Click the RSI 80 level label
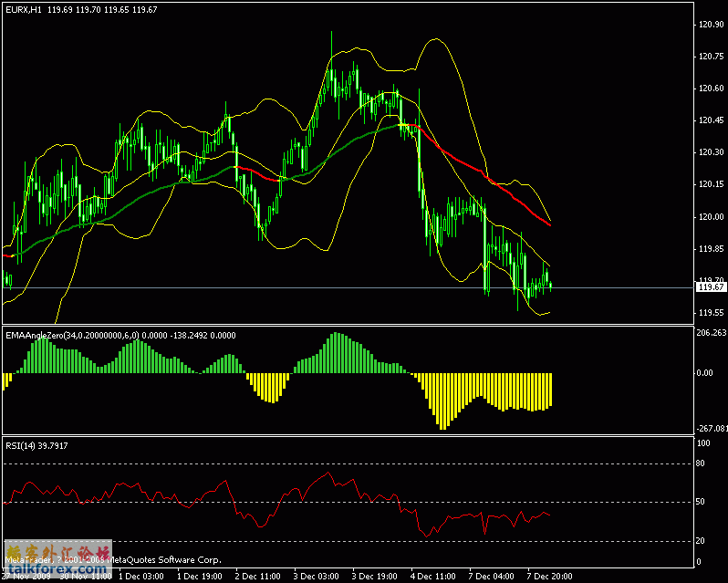The image size is (728, 583). pyautogui.click(x=702, y=463)
